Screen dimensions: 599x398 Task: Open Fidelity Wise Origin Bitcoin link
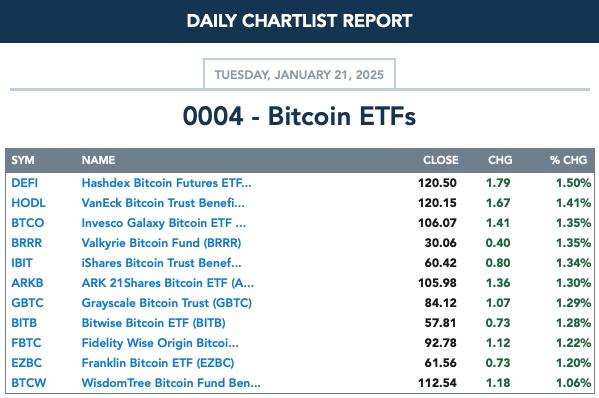click(x=160, y=343)
